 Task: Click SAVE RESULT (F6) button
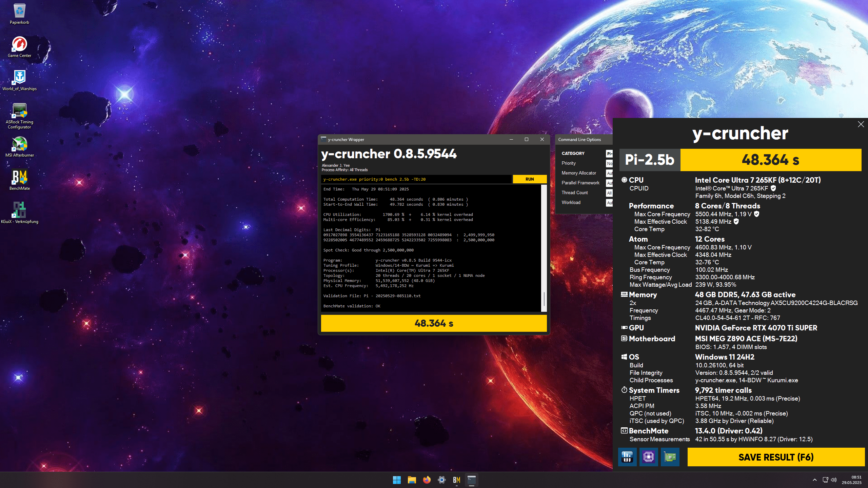[776, 457]
